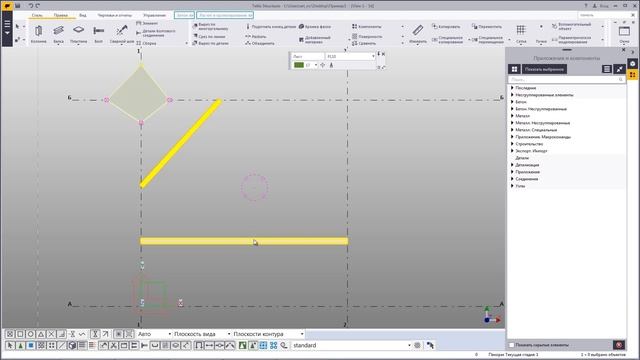Image resolution: width=640 pixels, height=360 pixels.
Task: Select the Column (Колонна) tool
Action: coord(38,33)
